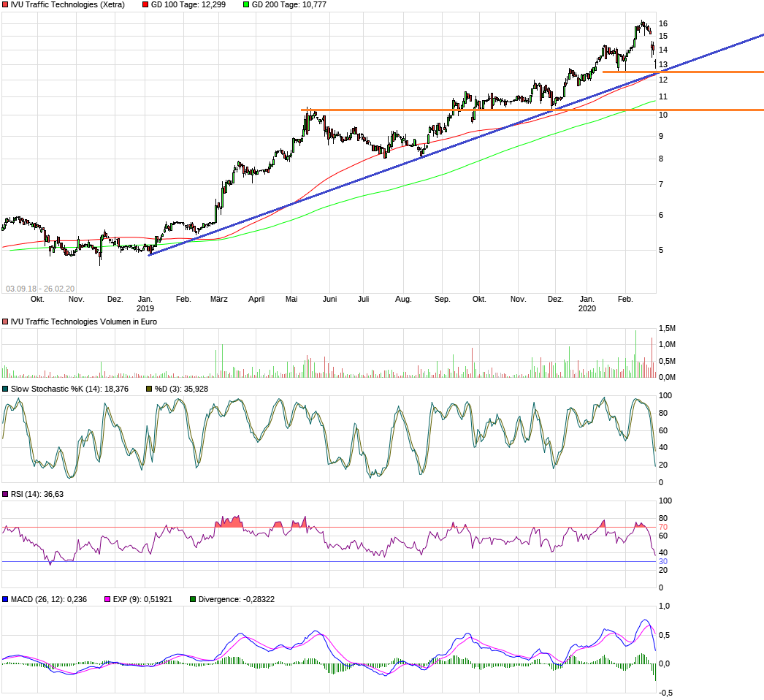Click the 'Nov.' label in 2018 on time axis
The height and width of the screenshot is (700, 764).
click(x=77, y=299)
